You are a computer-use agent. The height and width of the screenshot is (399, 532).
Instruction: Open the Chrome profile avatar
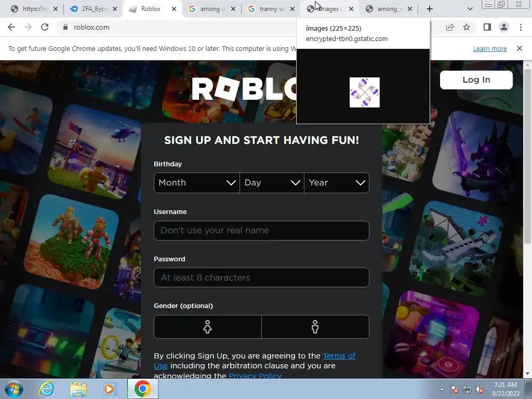[504, 27]
